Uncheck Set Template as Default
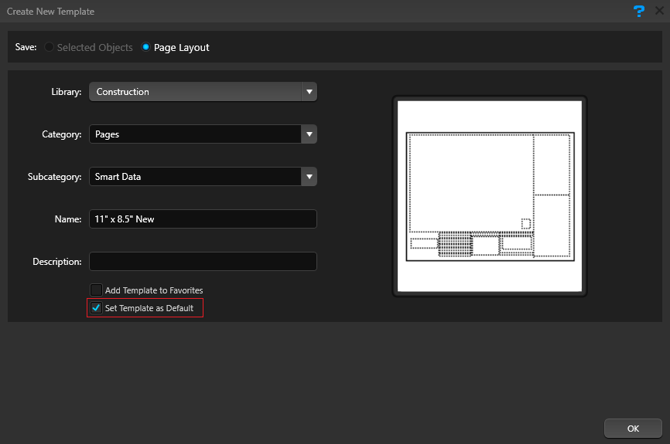The height and width of the screenshot is (444, 670). [x=96, y=308]
